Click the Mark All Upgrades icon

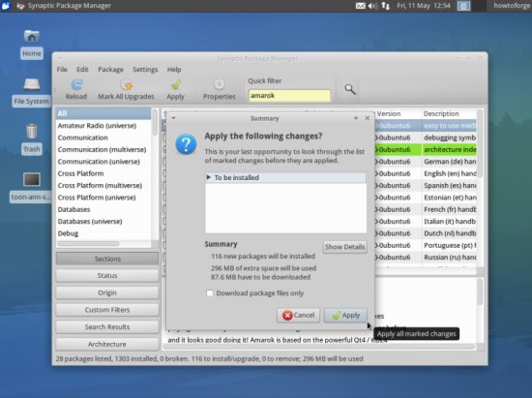126,85
